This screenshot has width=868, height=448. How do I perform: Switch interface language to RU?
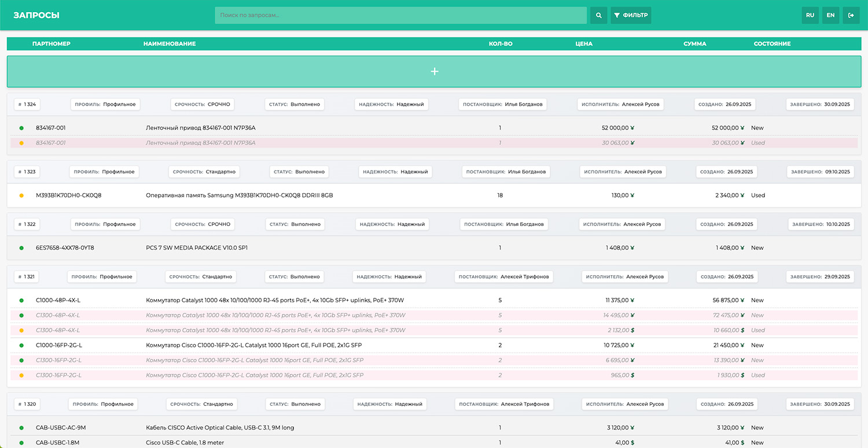click(810, 15)
